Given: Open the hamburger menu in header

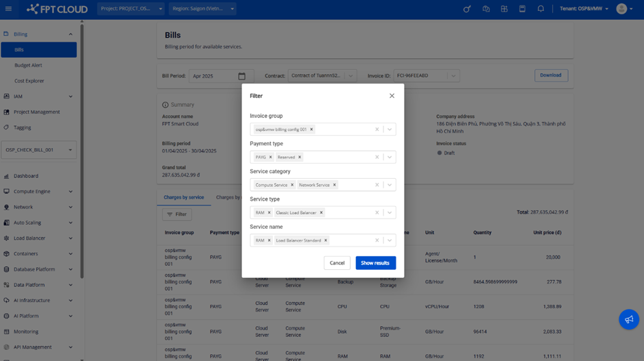Looking at the screenshot, I should pyautogui.click(x=8, y=9).
